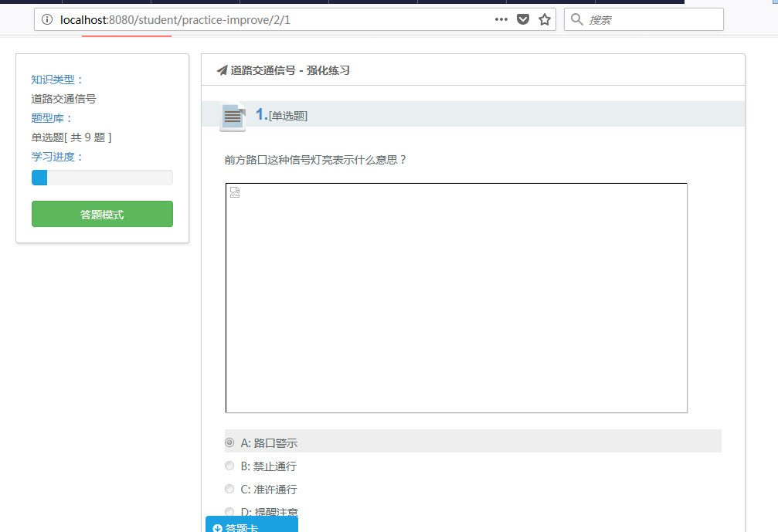Click the 道路交通信号 - 强化练习 panel heading
Viewport: 778px width, 532px height.
click(290, 70)
